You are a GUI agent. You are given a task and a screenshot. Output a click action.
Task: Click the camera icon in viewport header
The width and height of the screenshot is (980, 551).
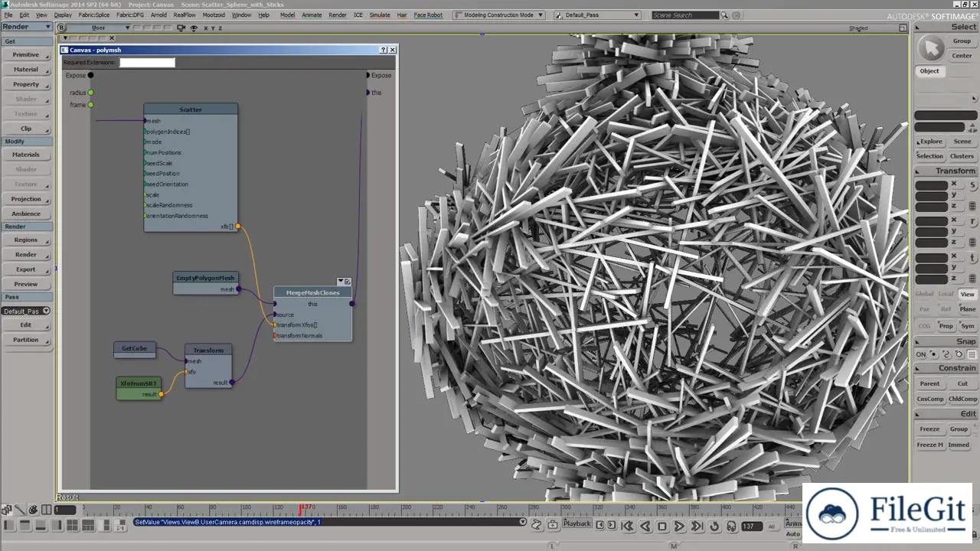(x=181, y=28)
